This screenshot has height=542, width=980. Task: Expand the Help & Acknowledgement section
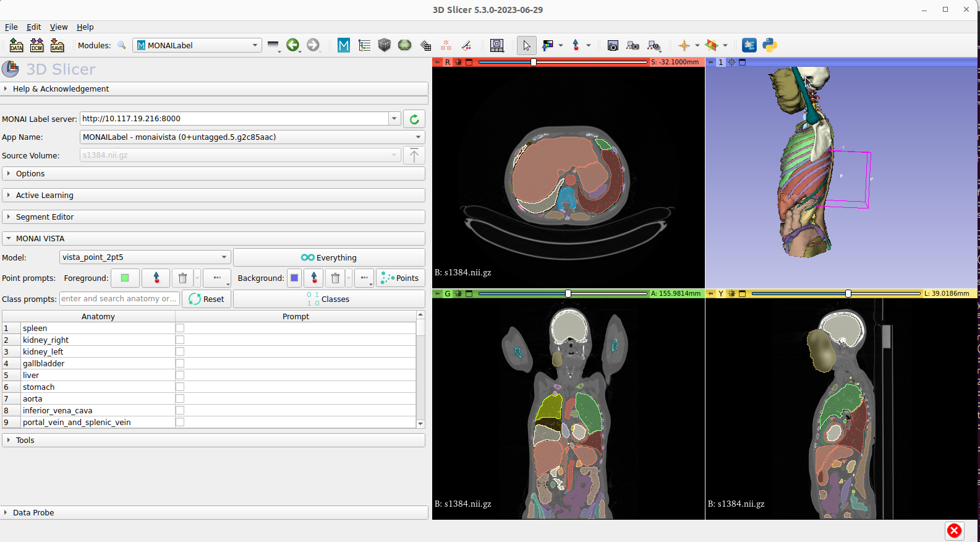coord(214,89)
